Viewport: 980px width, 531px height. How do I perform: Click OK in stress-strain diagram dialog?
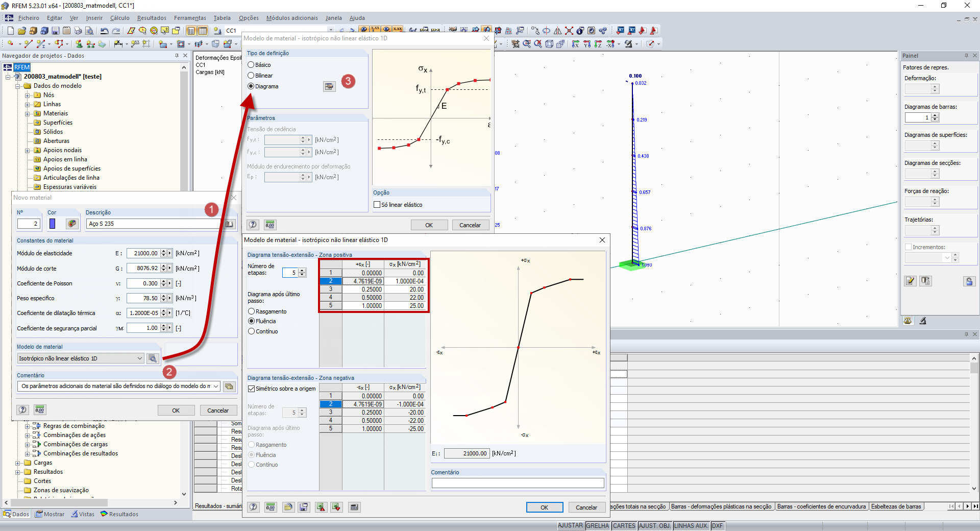[x=545, y=508]
